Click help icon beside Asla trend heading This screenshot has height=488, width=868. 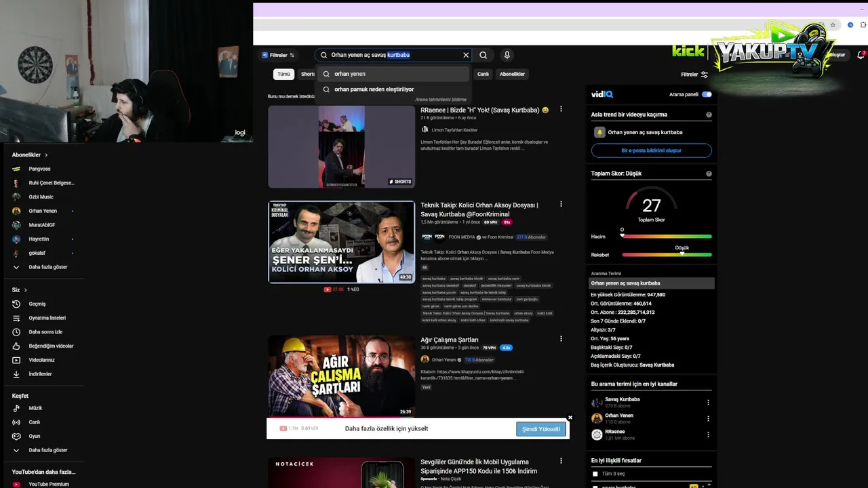709,115
